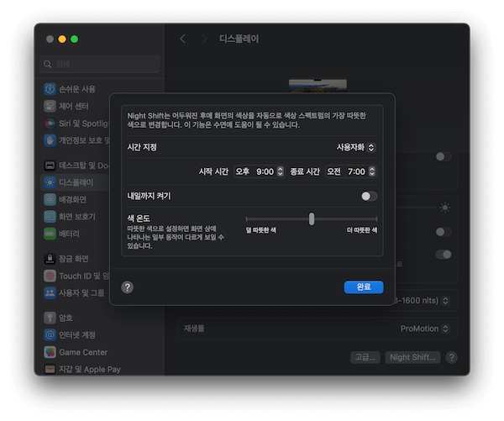Open the Game Center icon

coord(50,352)
